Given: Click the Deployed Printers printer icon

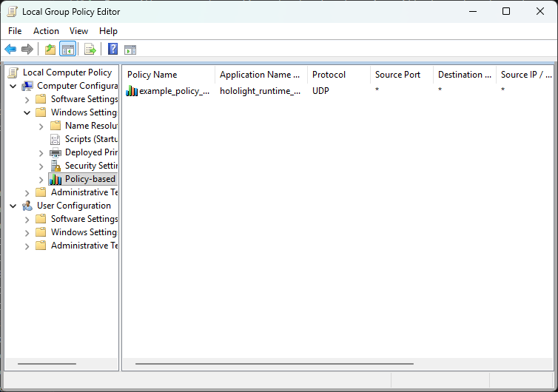Looking at the screenshot, I should (x=56, y=152).
